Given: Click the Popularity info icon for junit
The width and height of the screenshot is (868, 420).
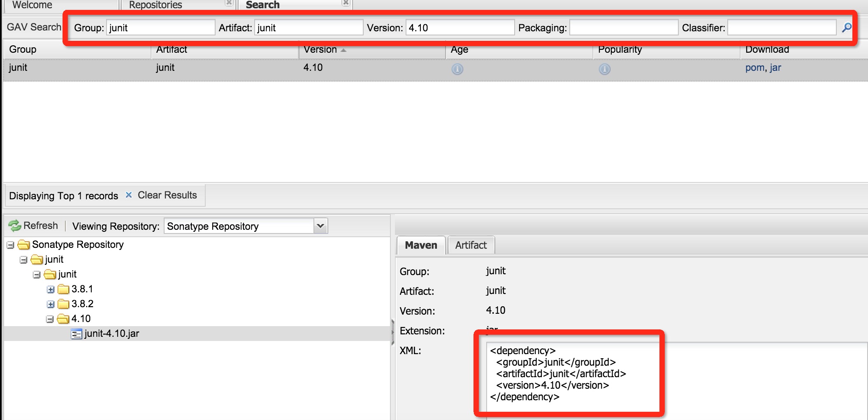Looking at the screenshot, I should 604,69.
